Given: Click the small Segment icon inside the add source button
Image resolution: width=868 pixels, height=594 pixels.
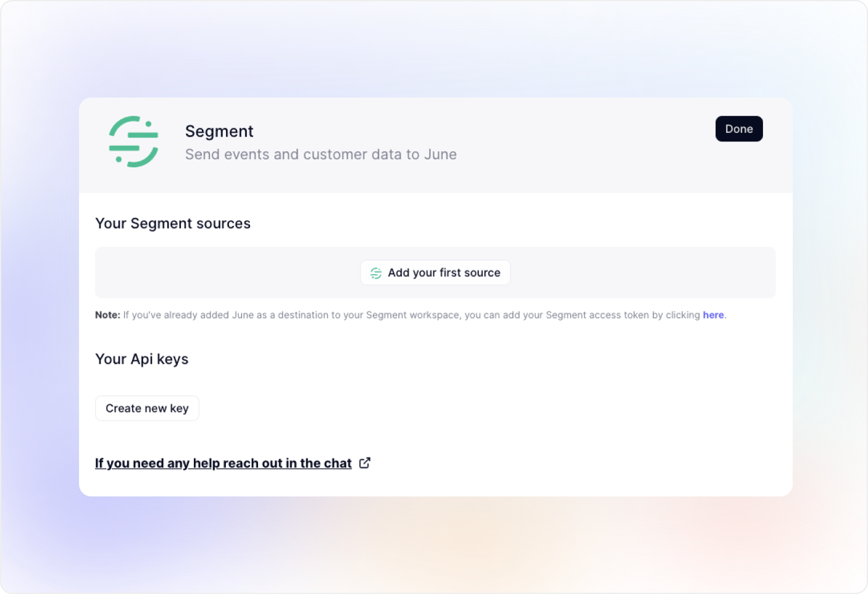Looking at the screenshot, I should (375, 273).
